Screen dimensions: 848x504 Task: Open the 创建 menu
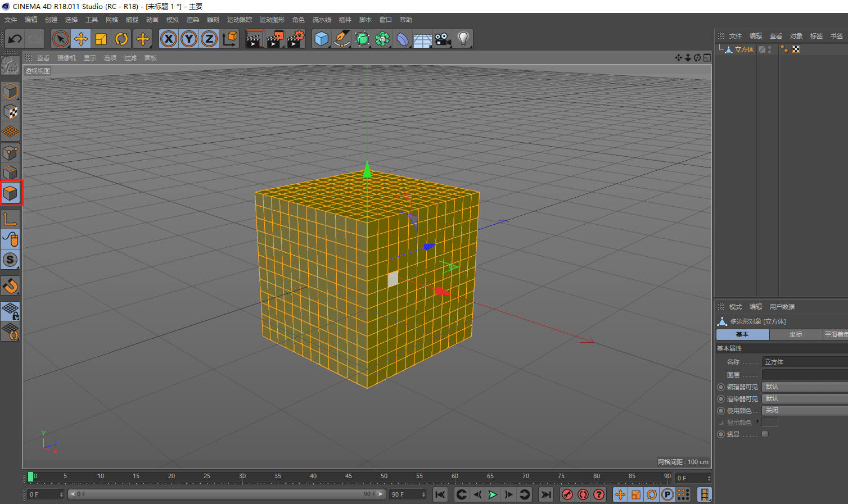pyautogui.click(x=51, y=20)
